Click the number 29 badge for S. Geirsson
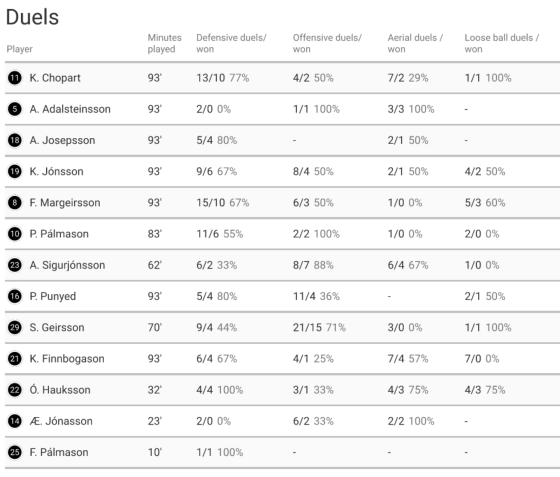This screenshot has width=560, height=477. pyautogui.click(x=15, y=327)
